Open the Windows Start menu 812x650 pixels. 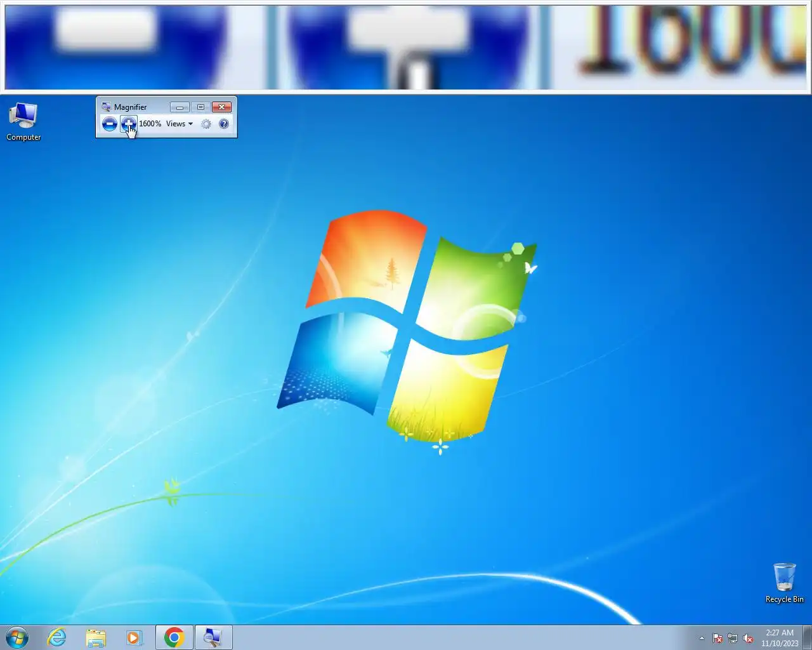(17, 637)
